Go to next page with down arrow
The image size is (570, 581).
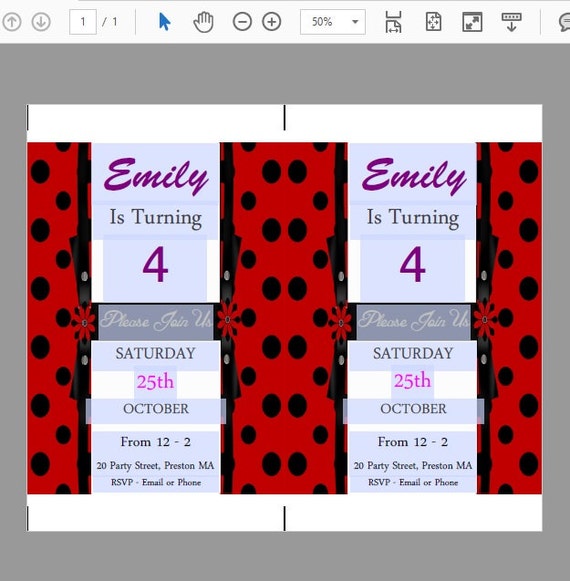[41, 22]
